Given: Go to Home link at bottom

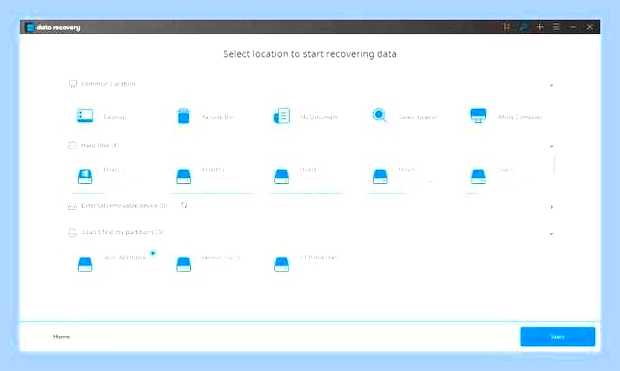Looking at the screenshot, I should coord(61,337).
